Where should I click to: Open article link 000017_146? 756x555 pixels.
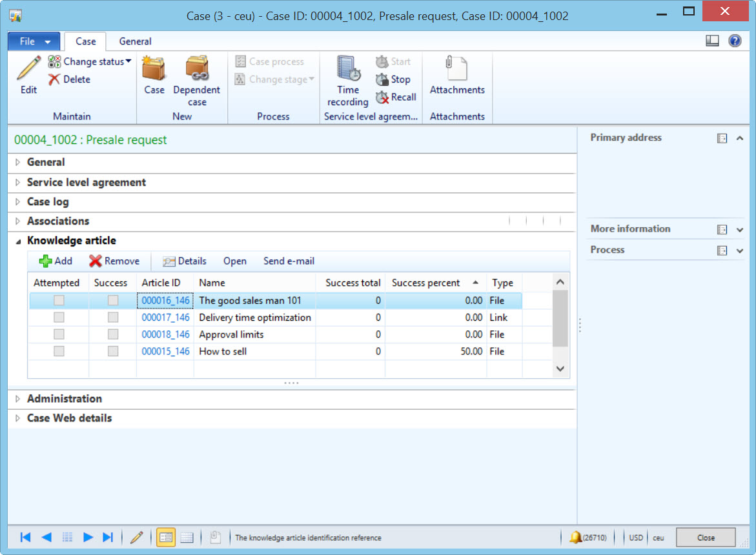coord(165,318)
